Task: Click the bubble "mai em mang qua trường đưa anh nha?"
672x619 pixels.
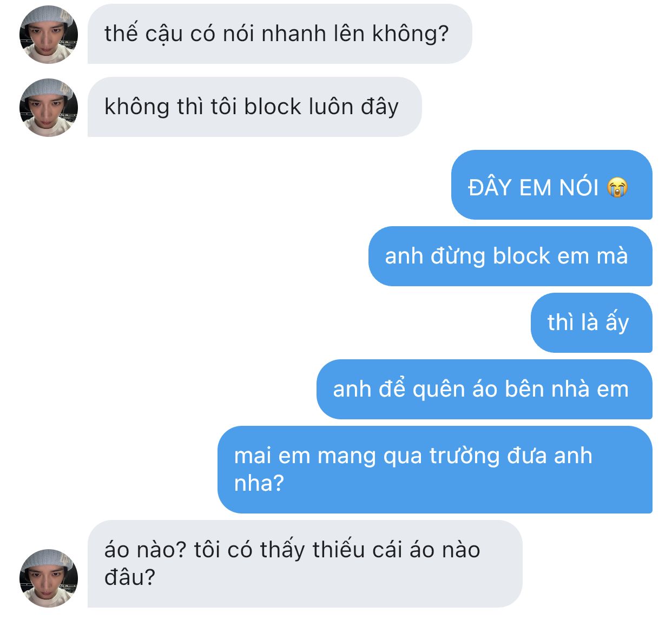Action: 435,470
